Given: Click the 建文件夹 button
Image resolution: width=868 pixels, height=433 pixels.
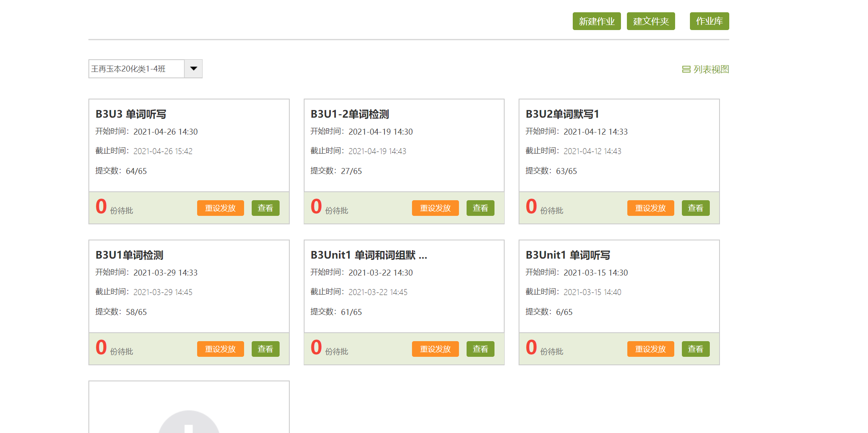Looking at the screenshot, I should coord(651,21).
